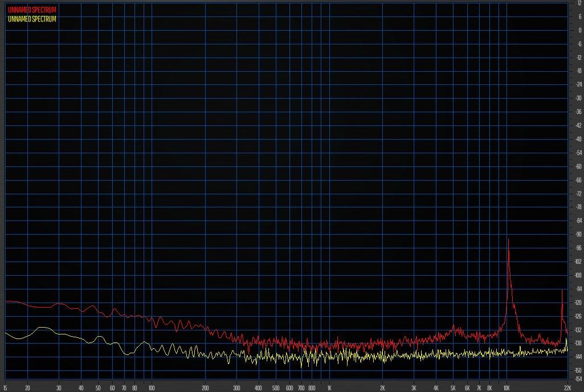
Task: Click the 10K frequency axis label
Action: pyautogui.click(x=506, y=388)
